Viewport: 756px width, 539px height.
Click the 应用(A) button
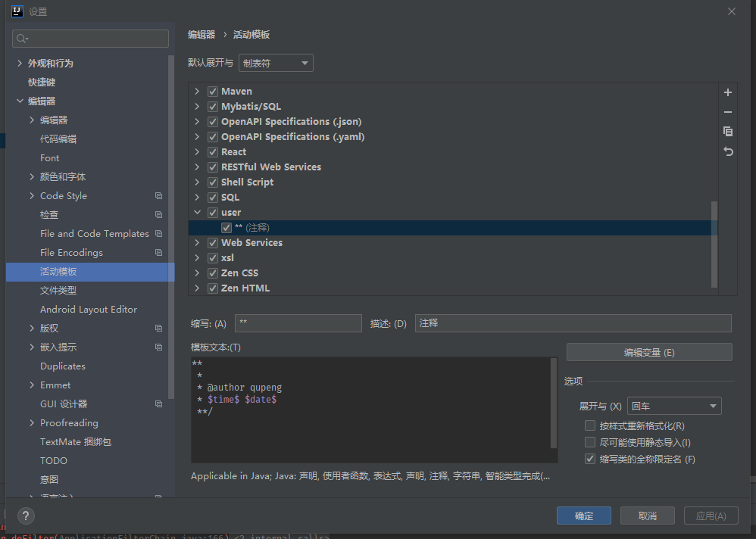(x=711, y=516)
